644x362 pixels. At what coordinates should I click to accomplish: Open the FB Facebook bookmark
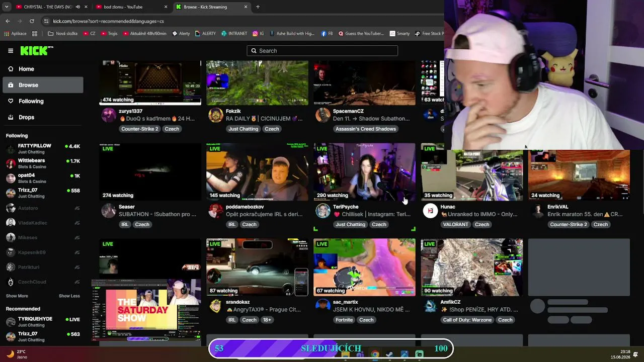327,34
